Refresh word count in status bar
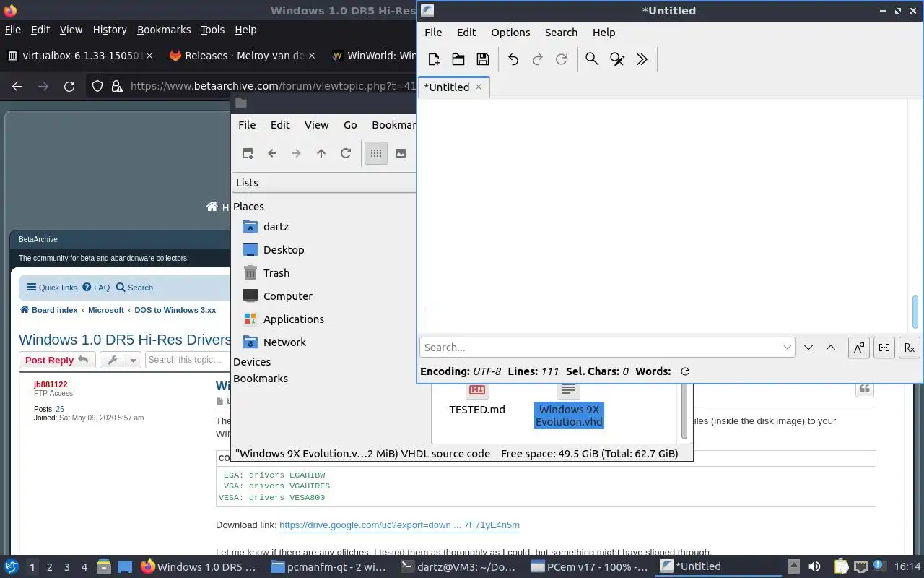This screenshot has width=924, height=578. 685,371
